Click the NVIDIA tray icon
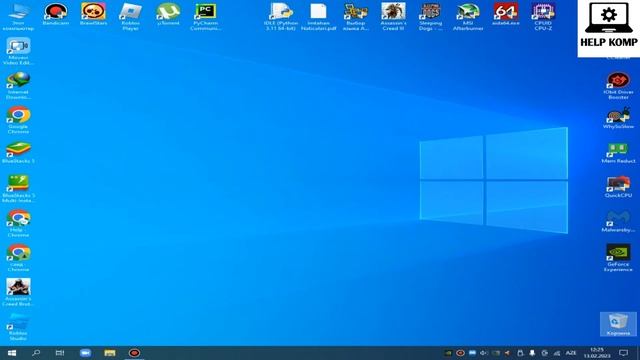Image resolution: width=640 pixels, height=360 pixels. point(448,353)
